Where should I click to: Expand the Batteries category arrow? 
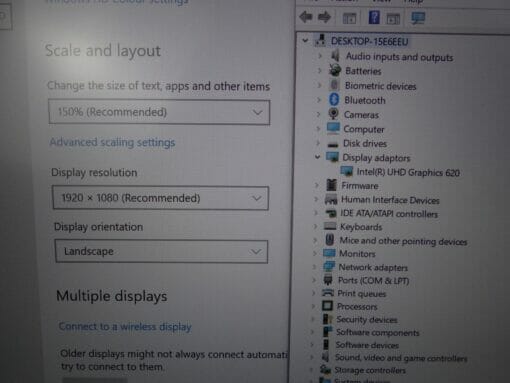point(320,71)
